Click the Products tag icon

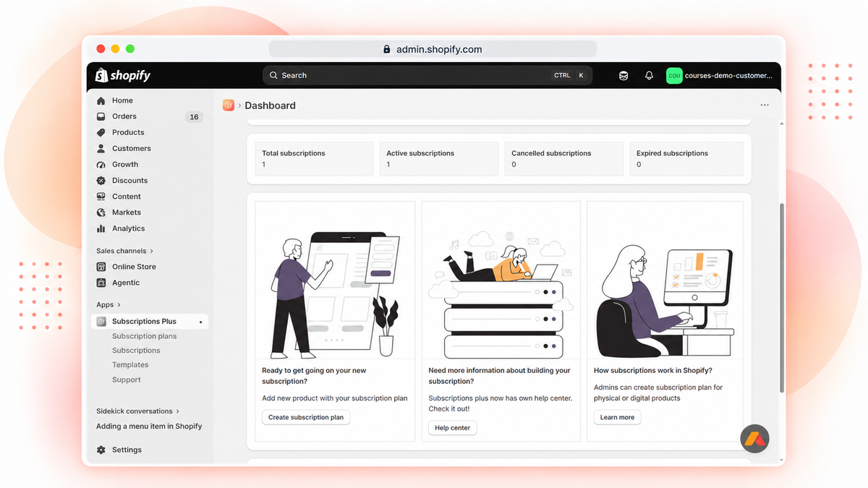point(101,132)
